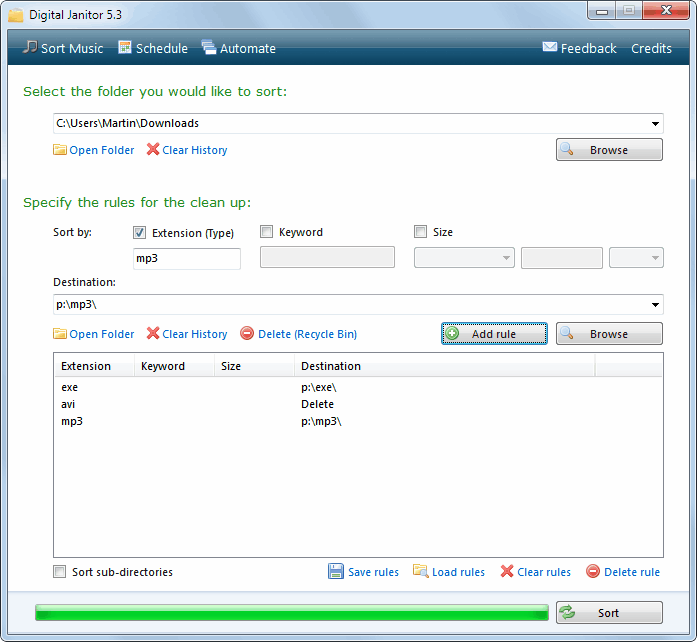Click the Extension column header
The height and width of the screenshot is (642, 697).
point(94,366)
